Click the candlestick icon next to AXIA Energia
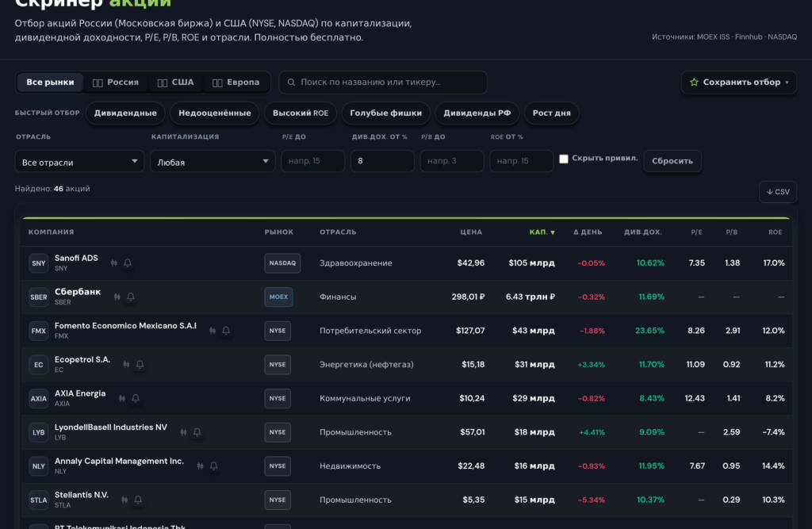 click(x=122, y=398)
